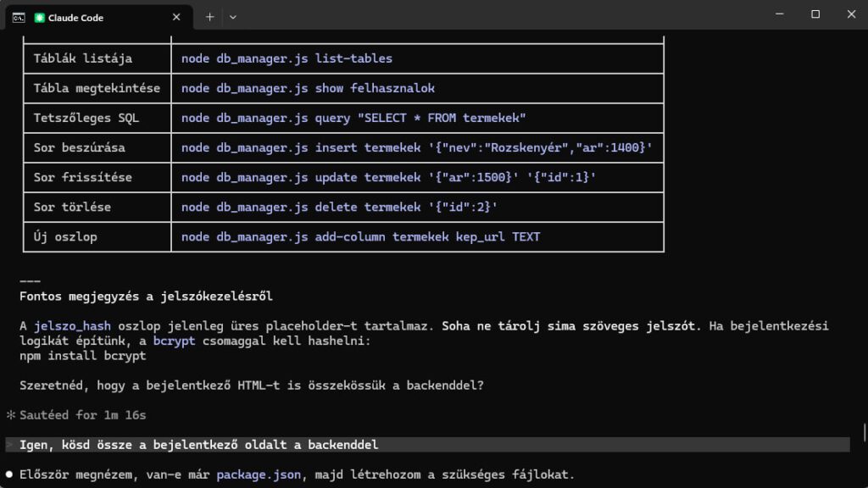
Task: Click the prompt arrow on the input line
Action: [x=10, y=445]
